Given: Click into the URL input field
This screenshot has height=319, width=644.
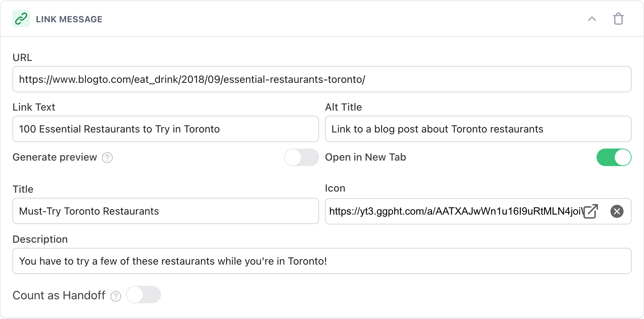Looking at the screenshot, I should pos(321,79).
